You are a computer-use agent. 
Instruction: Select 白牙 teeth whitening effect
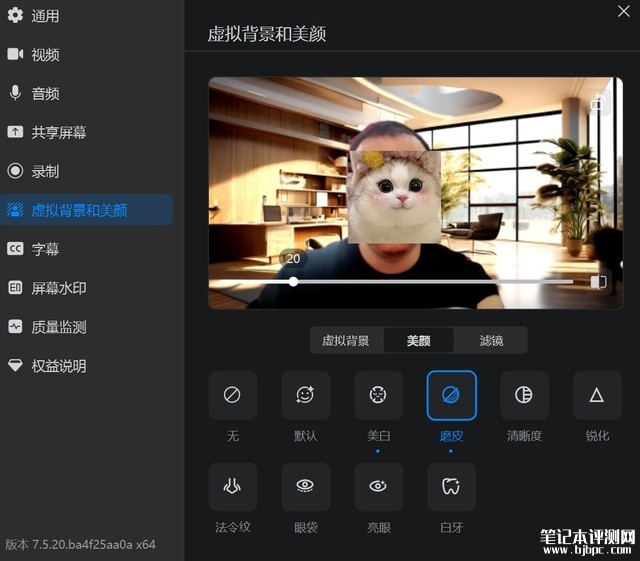451,487
